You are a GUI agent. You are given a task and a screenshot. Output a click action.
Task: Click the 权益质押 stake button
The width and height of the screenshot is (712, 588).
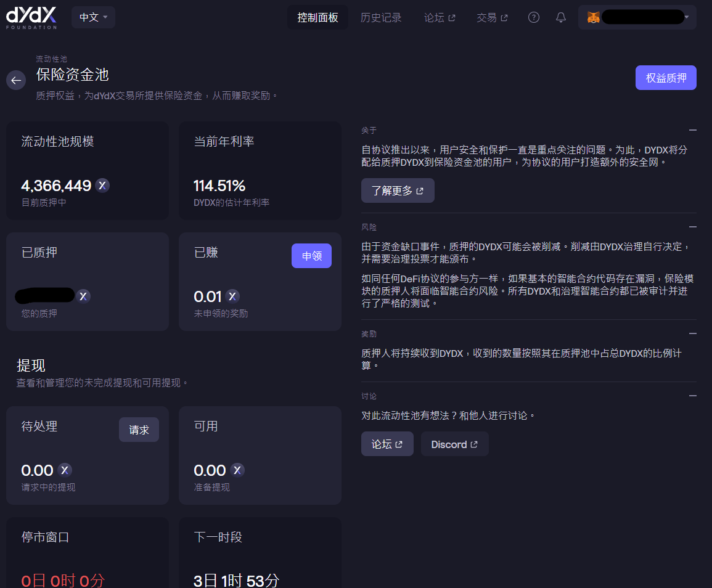[x=666, y=78]
